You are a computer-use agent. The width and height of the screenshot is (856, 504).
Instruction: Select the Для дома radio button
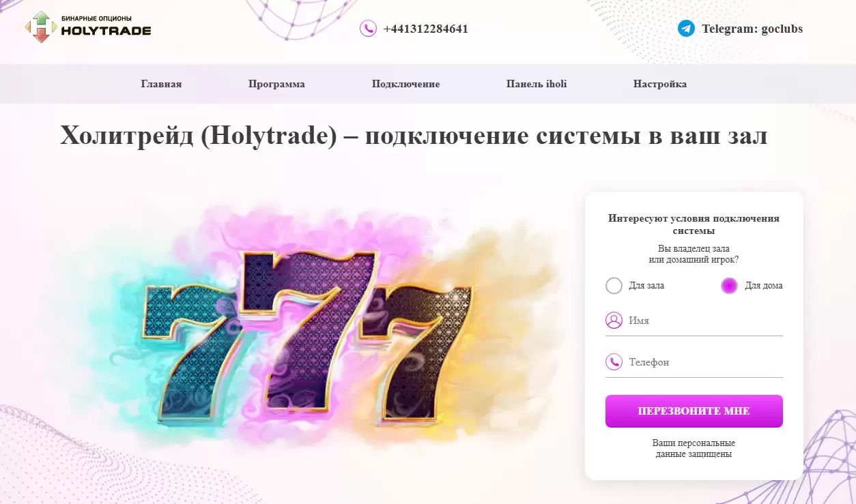729,286
